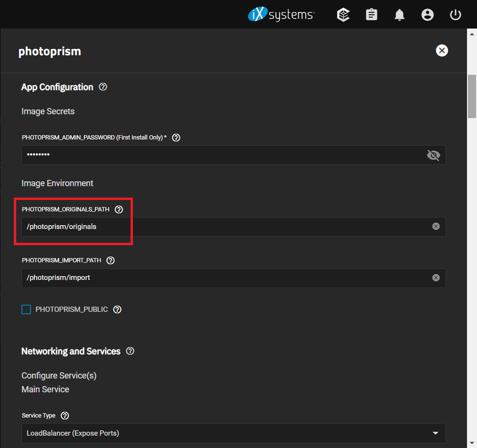Open the user account settings icon
This screenshot has height=448, width=477.
point(427,15)
